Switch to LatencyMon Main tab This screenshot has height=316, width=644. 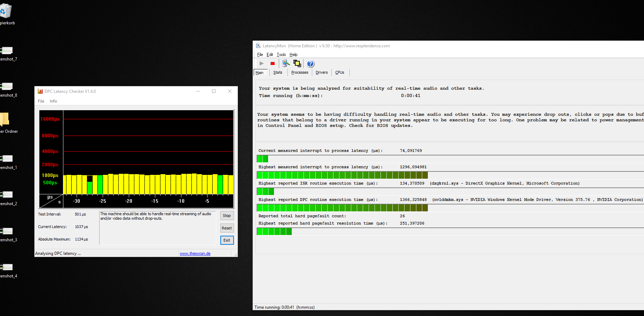[x=260, y=73]
